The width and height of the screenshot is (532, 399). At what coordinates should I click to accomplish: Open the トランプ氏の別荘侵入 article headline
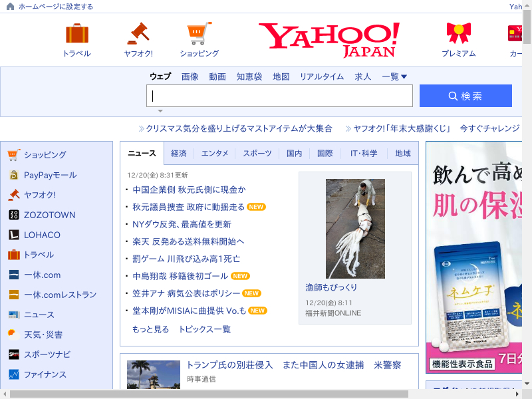294,365
